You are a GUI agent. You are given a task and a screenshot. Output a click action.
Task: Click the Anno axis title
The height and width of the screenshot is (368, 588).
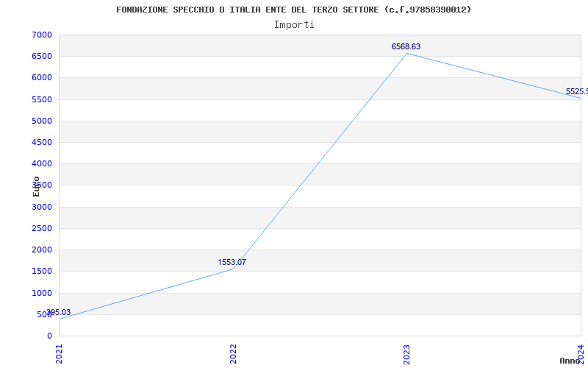coord(570,361)
